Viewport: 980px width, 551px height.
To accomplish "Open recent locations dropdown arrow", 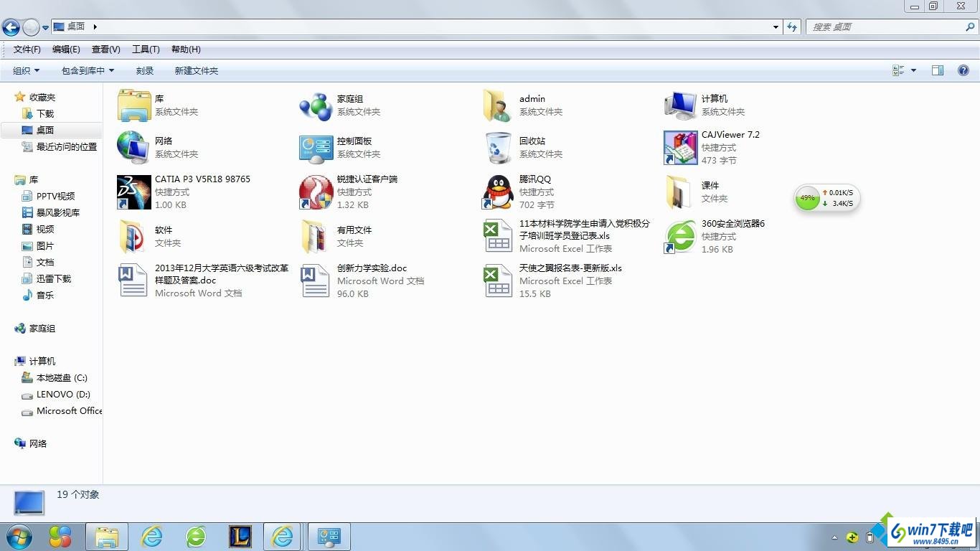I will point(46,28).
